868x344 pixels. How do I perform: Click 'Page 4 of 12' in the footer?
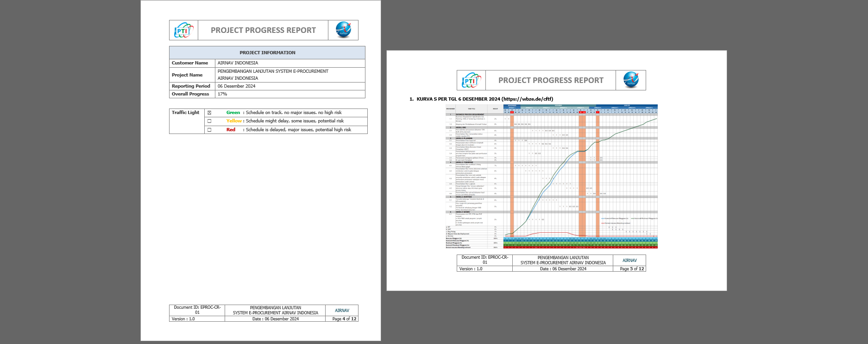pos(345,319)
